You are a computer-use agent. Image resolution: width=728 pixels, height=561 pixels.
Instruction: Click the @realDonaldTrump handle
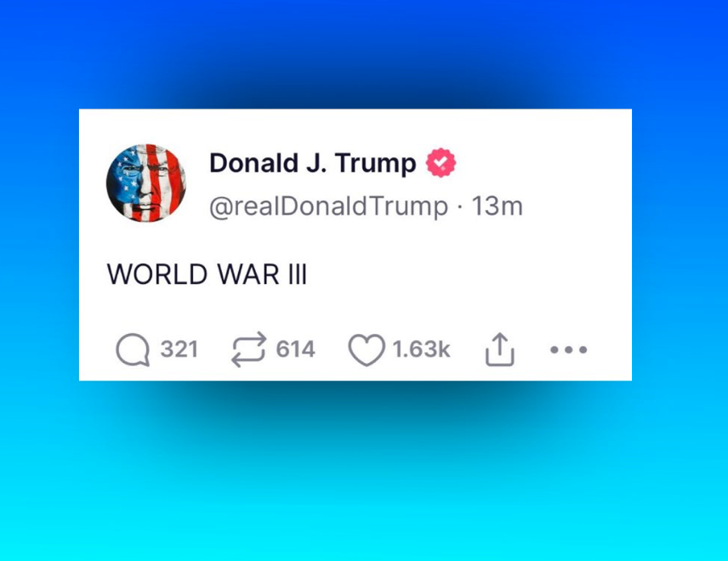tap(329, 206)
